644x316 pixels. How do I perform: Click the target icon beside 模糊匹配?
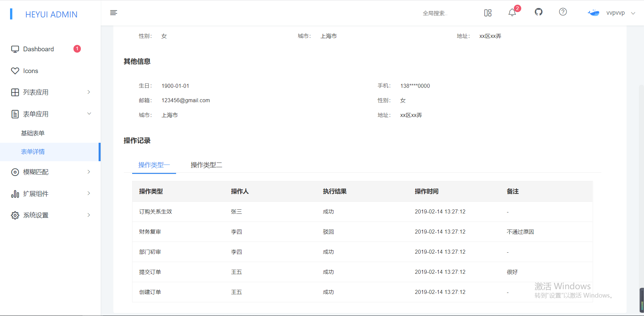(15, 172)
